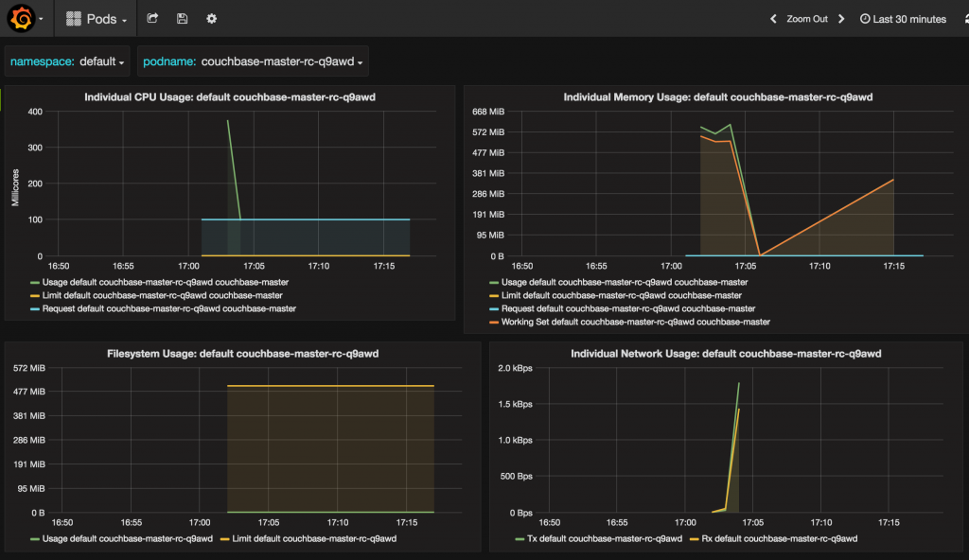Click the Zoom Out time button
969x560 pixels.
coord(806,19)
